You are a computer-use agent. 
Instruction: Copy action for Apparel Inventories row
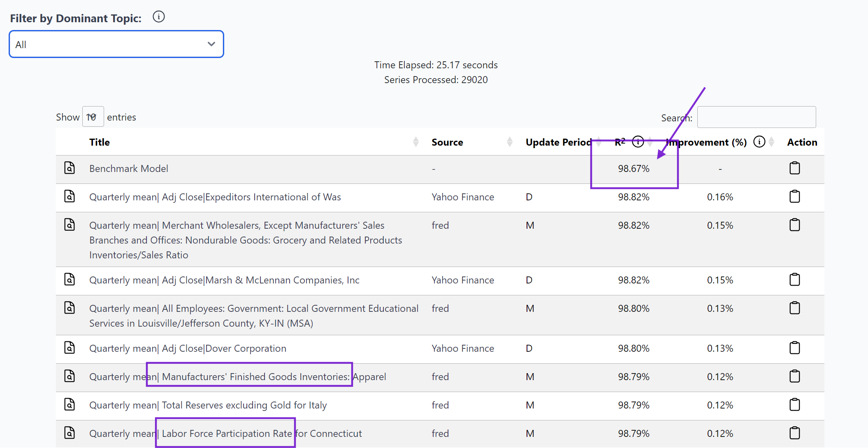point(794,376)
